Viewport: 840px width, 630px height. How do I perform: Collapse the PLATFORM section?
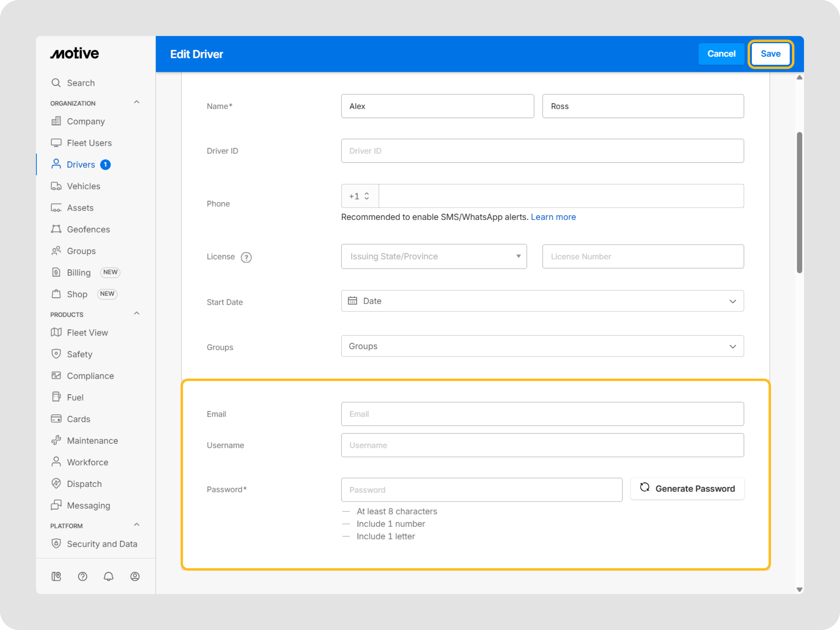(x=137, y=524)
